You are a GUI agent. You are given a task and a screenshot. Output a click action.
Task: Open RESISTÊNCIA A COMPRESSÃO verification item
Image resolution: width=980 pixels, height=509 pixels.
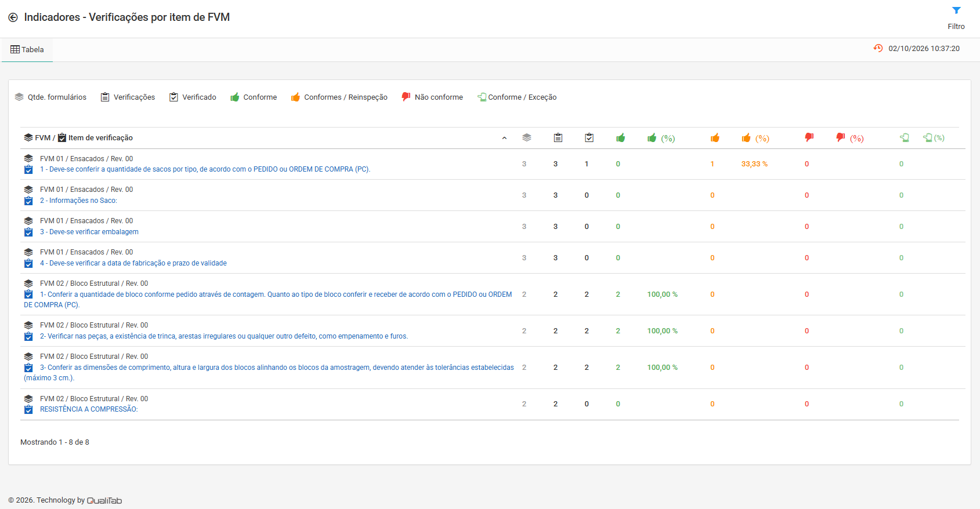click(x=89, y=409)
